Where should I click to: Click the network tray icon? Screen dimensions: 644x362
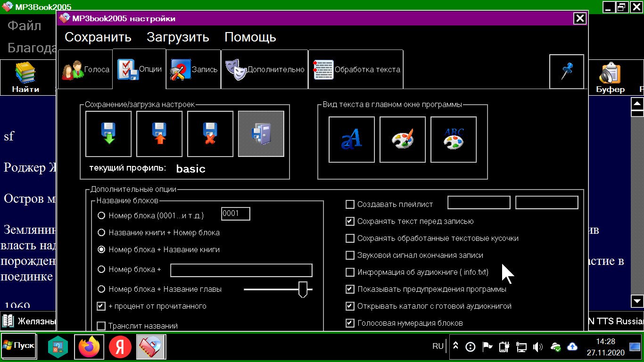pos(521,347)
